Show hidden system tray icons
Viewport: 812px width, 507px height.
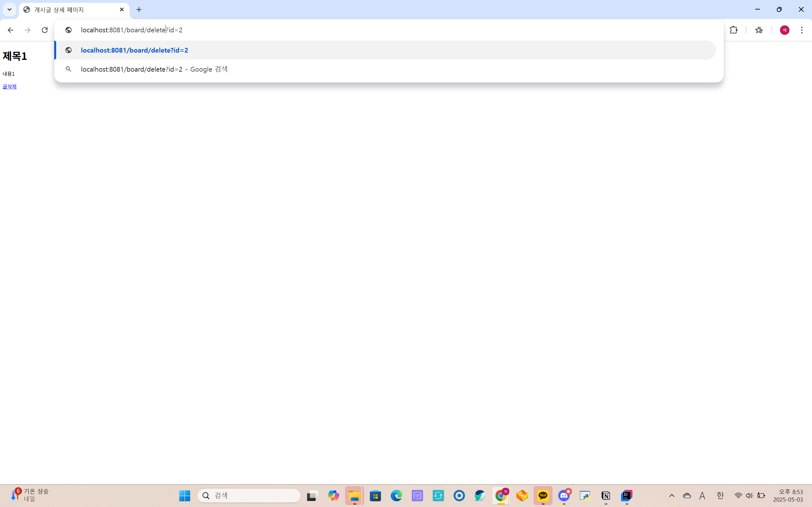(671, 496)
